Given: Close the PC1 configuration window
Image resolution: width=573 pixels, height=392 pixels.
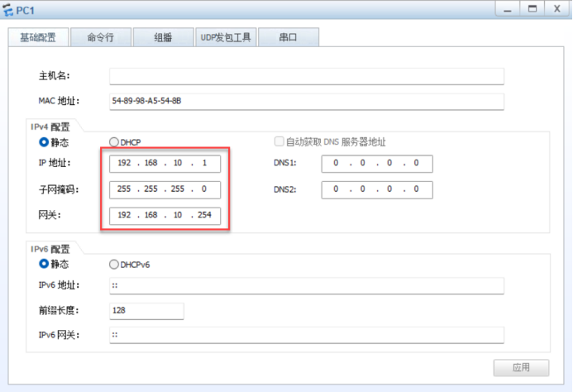Looking at the screenshot, I should click(x=556, y=8).
